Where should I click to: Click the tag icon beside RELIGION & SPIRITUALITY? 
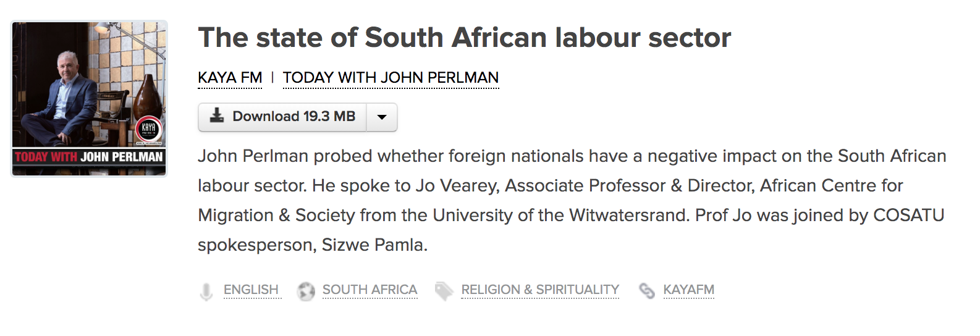pos(444,291)
